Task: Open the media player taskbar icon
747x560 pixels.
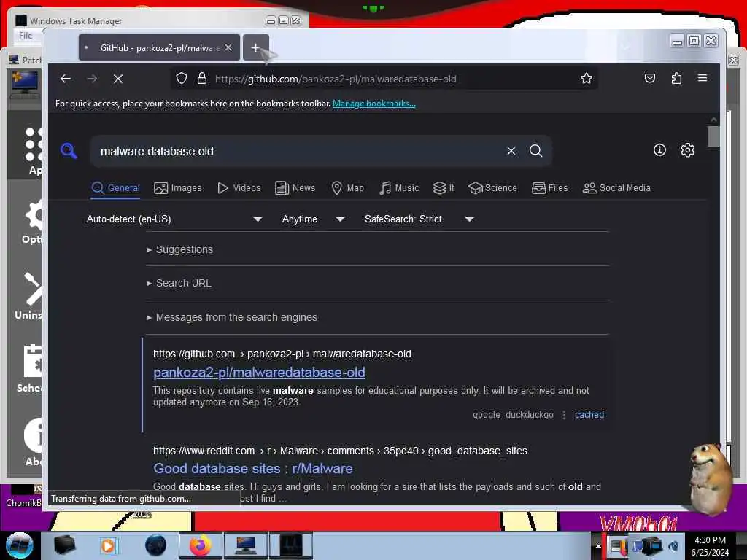Action: (108, 545)
